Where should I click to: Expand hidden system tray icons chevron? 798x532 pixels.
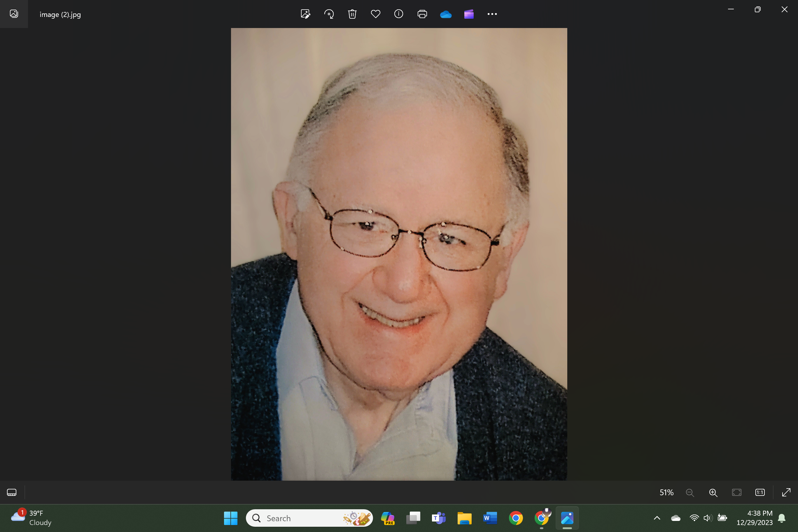657,518
